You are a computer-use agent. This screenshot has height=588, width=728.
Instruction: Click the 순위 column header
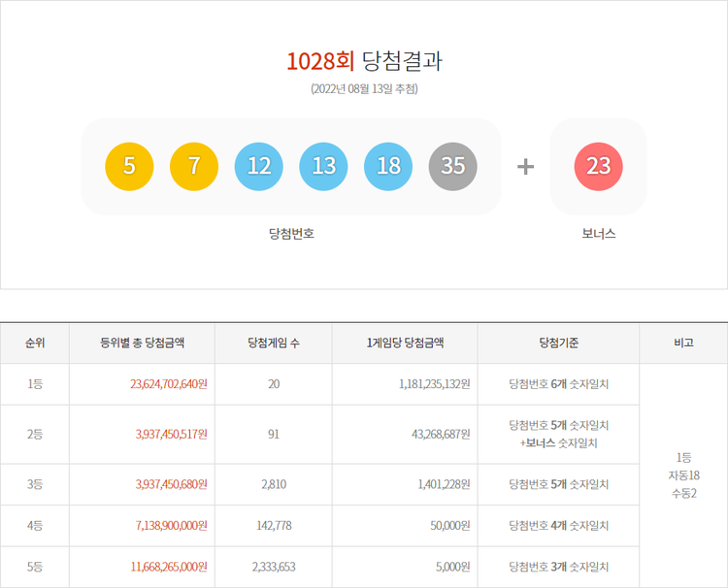35,343
